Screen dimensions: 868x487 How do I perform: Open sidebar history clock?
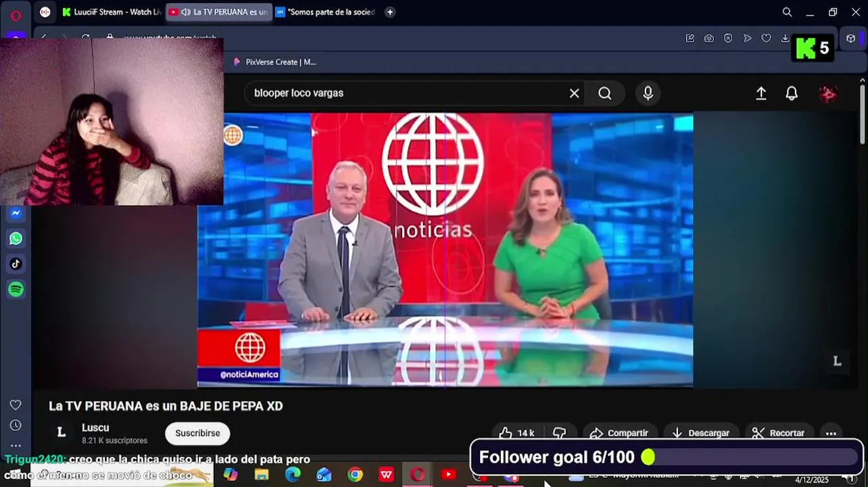[16, 425]
